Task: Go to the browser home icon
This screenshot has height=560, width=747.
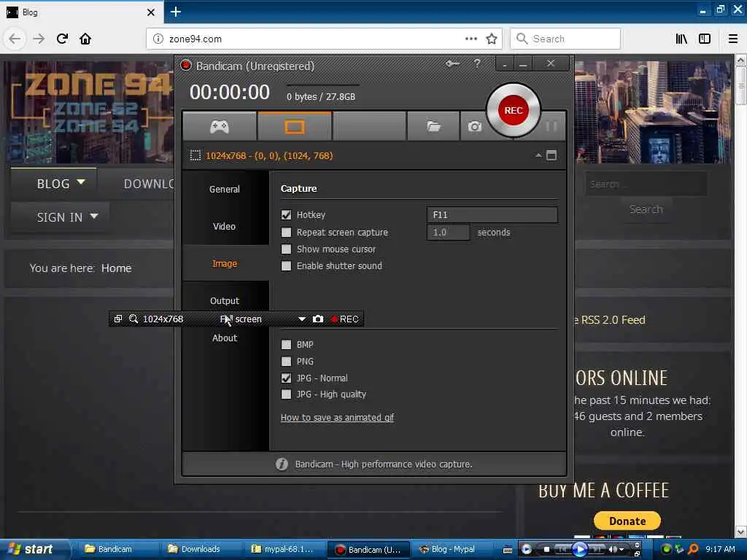Action: click(x=85, y=39)
